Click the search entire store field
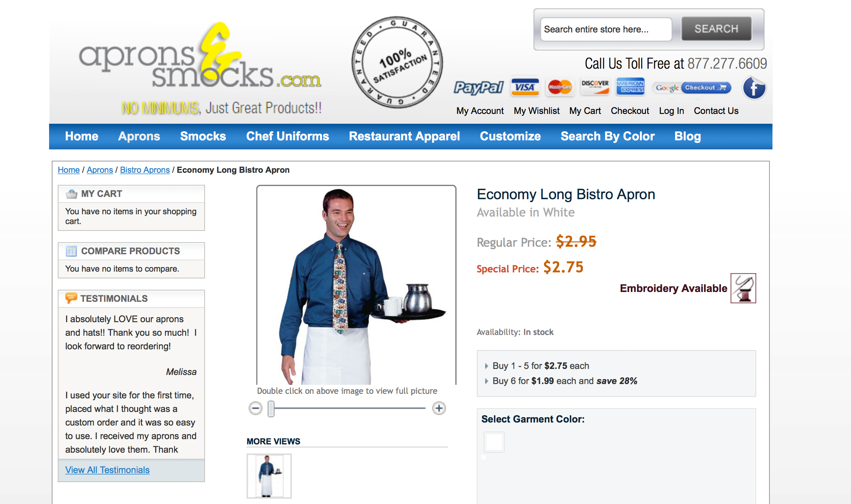 [x=606, y=29]
